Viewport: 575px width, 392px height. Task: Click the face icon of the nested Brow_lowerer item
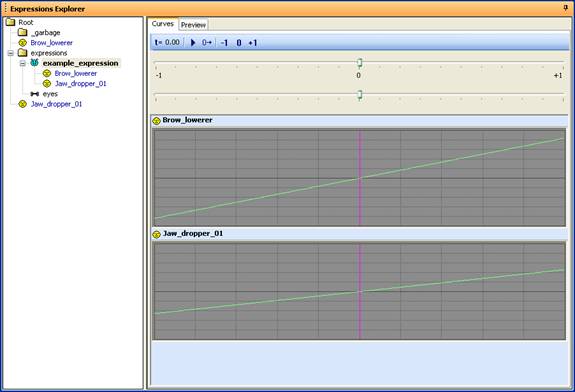[x=47, y=73]
